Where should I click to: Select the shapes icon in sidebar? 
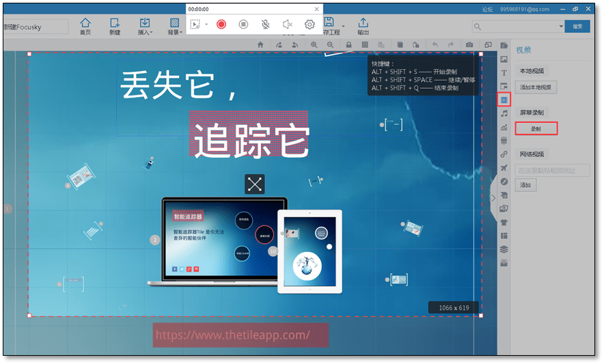click(504, 46)
